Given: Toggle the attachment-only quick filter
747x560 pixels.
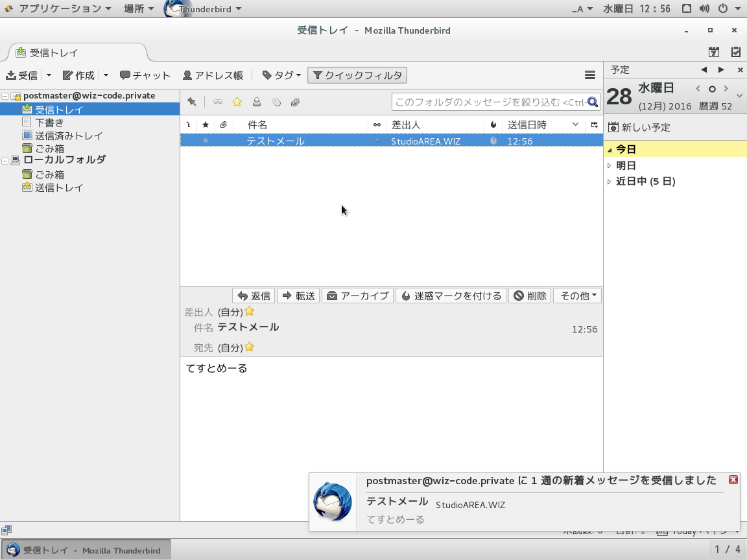Looking at the screenshot, I should pyautogui.click(x=296, y=102).
